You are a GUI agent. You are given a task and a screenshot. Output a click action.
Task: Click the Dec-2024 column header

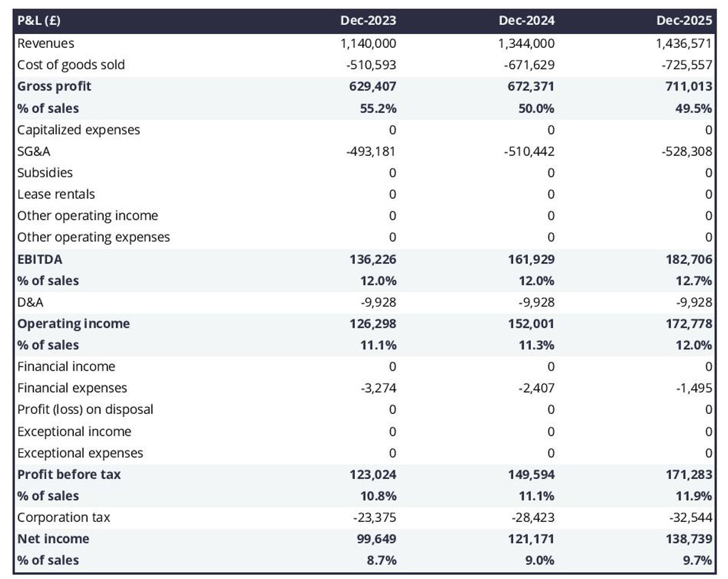click(526, 21)
